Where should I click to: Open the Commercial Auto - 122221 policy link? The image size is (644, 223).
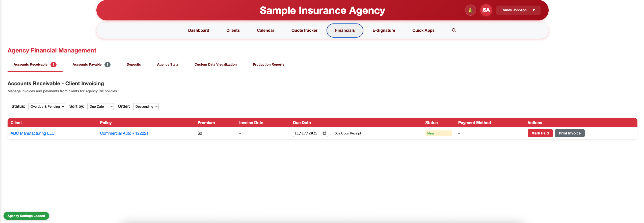124,133
